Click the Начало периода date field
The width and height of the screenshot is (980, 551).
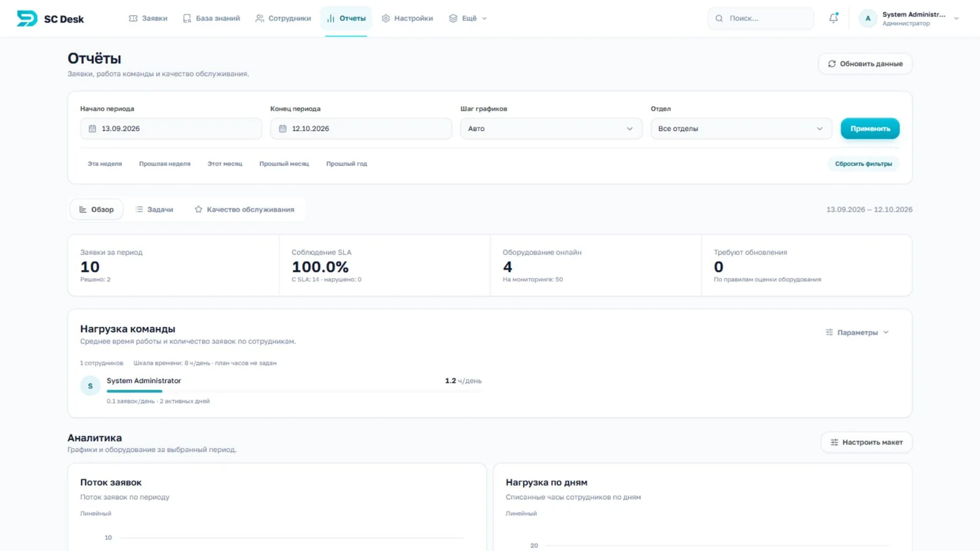(171, 129)
